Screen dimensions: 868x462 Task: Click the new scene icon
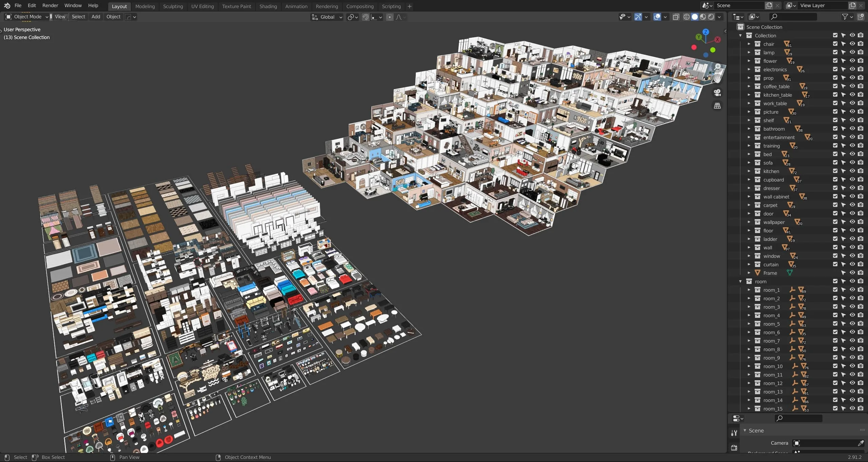pyautogui.click(x=769, y=5)
